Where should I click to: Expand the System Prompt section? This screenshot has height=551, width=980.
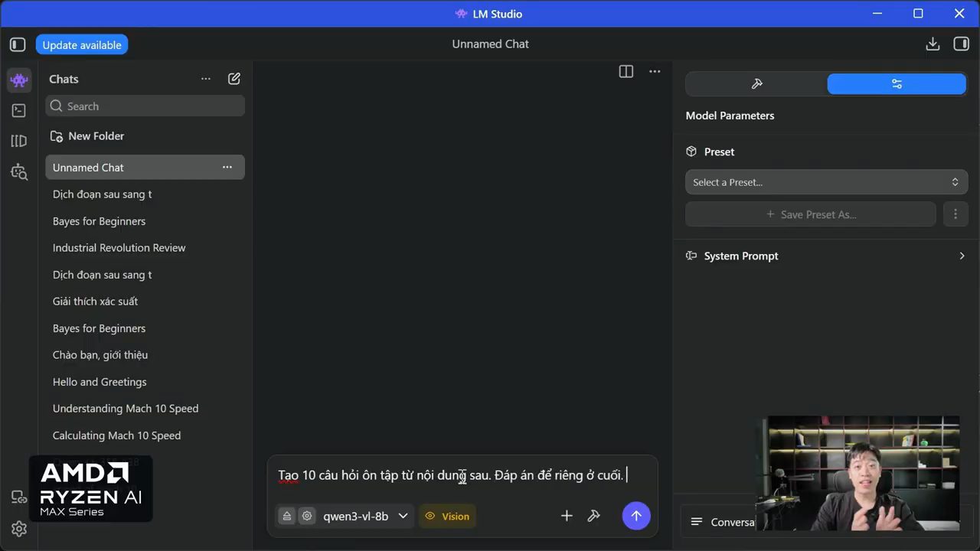[x=826, y=256]
